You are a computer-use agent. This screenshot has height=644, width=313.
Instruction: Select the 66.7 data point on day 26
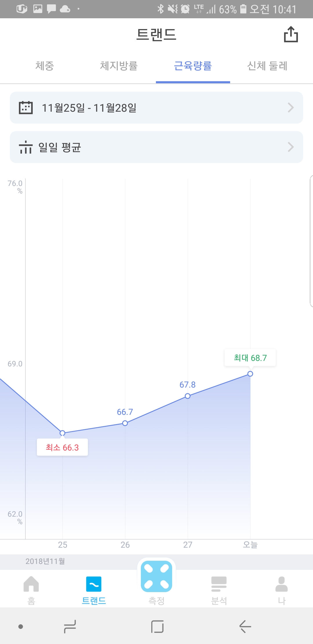125,423
